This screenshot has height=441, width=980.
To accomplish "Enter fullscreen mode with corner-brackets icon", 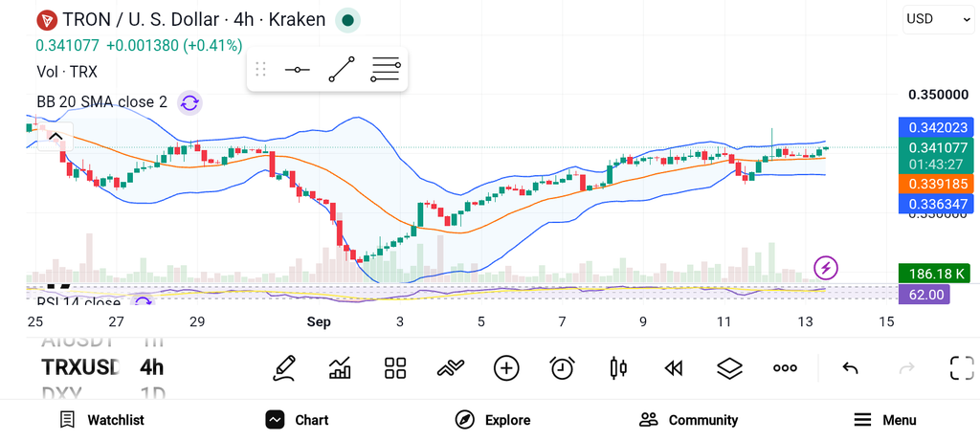I will click(x=962, y=368).
